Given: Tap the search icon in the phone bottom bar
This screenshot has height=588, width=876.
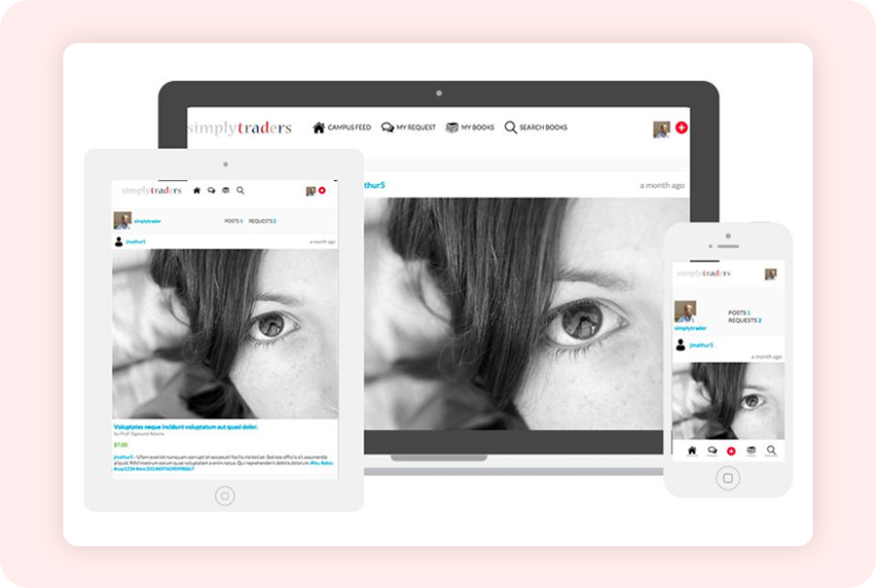Looking at the screenshot, I should (x=771, y=451).
